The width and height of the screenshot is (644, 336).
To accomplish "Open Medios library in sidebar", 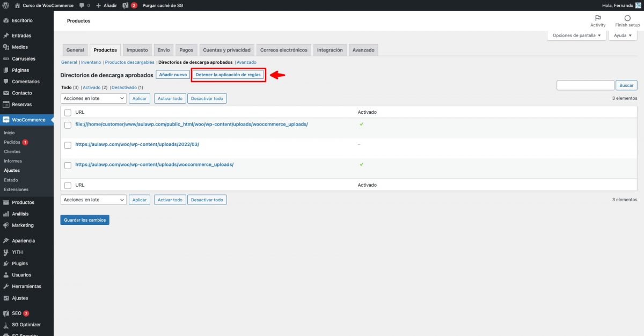I will tap(19, 47).
